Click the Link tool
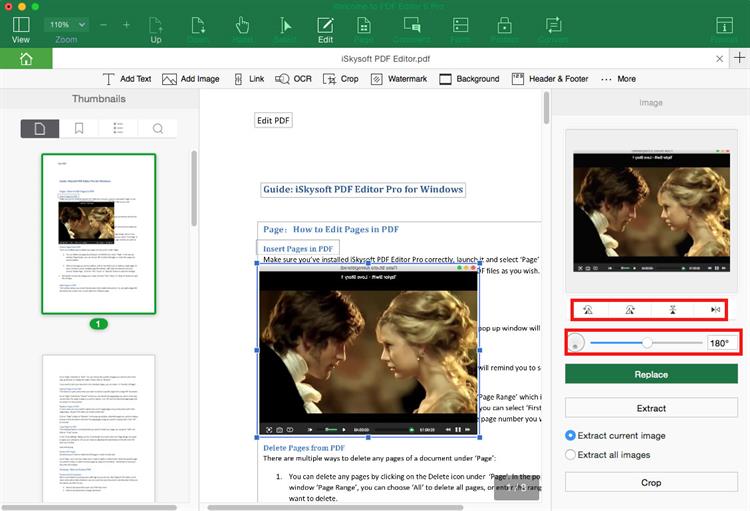This screenshot has height=511, width=750. point(249,79)
